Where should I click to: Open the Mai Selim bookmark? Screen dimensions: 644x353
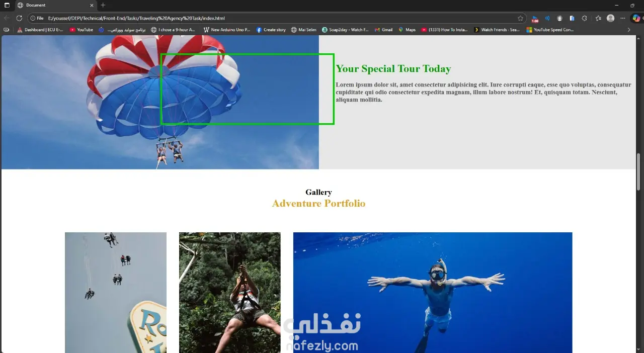pyautogui.click(x=303, y=30)
